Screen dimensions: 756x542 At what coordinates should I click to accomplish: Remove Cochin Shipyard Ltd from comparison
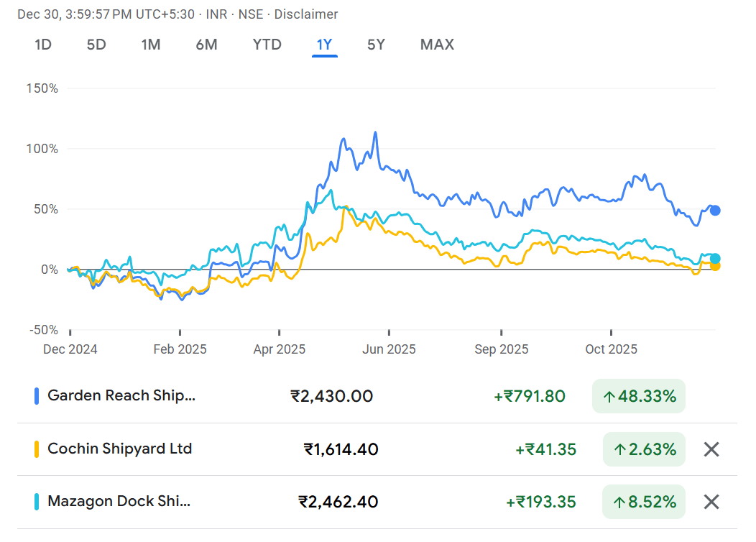click(711, 449)
